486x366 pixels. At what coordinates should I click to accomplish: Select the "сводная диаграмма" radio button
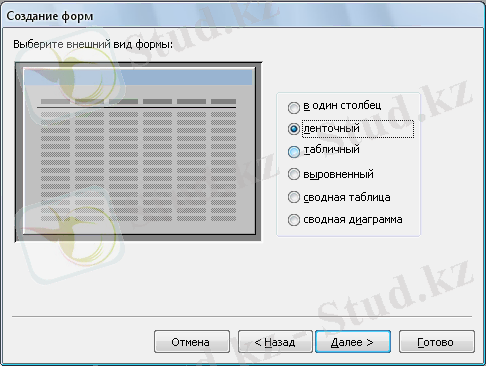pyautogui.click(x=293, y=220)
